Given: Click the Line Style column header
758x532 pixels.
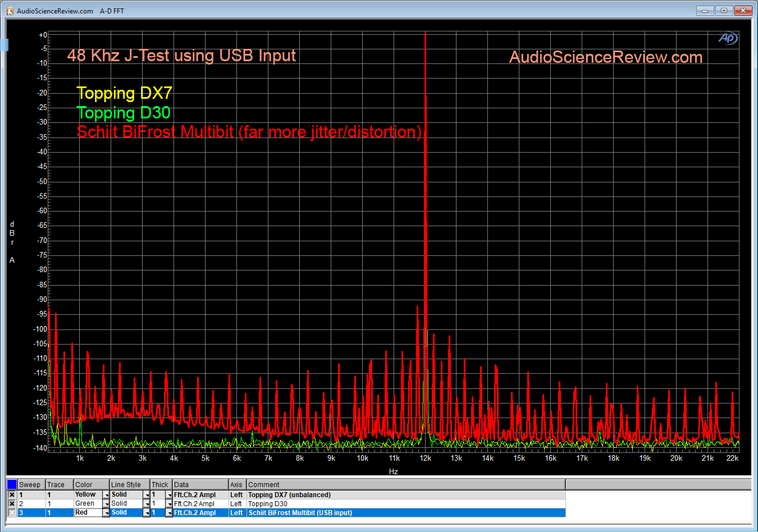Looking at the screenshot, I should point(130,485).
